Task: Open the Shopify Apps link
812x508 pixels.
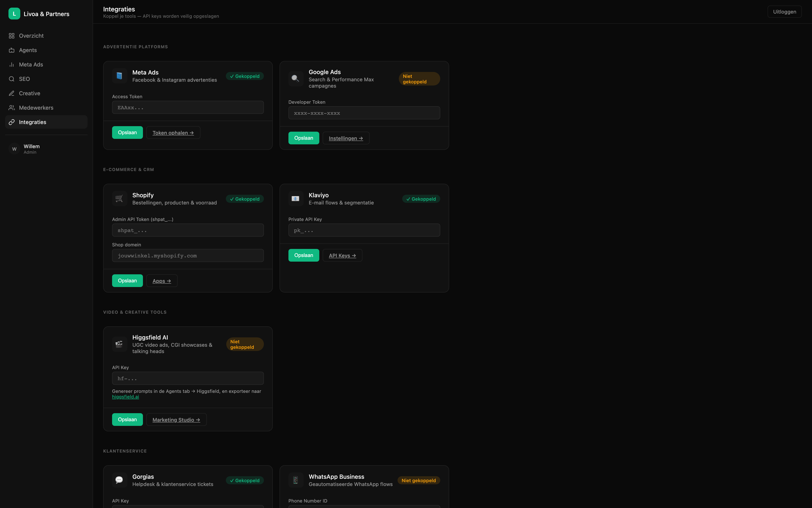Action: [162, 281]
